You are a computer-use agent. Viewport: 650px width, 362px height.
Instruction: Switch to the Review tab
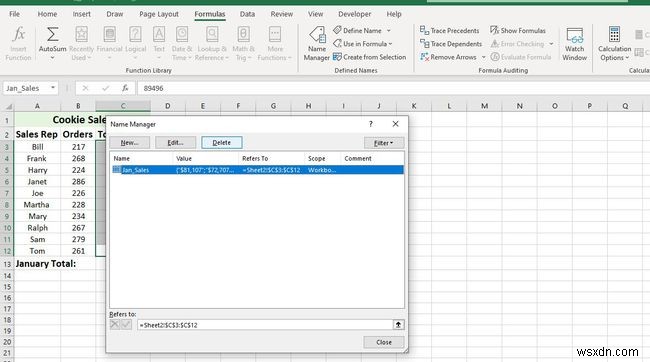[x=281, y=14]
